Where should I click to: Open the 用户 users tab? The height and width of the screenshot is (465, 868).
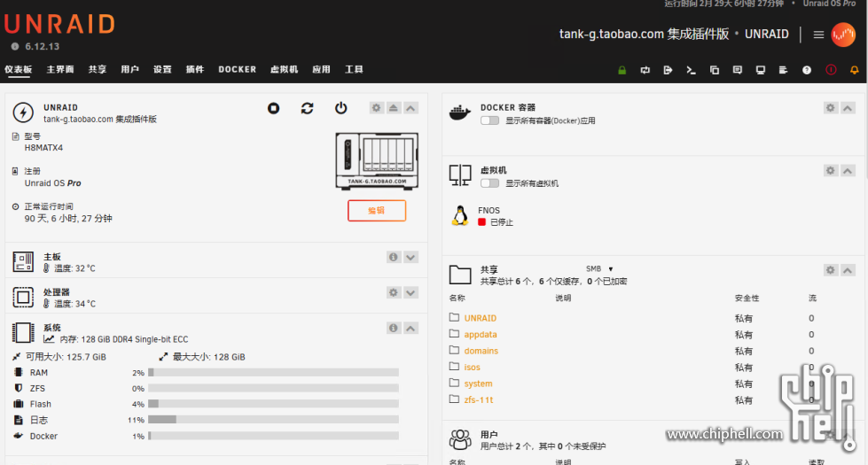click(x=130, y=69)
